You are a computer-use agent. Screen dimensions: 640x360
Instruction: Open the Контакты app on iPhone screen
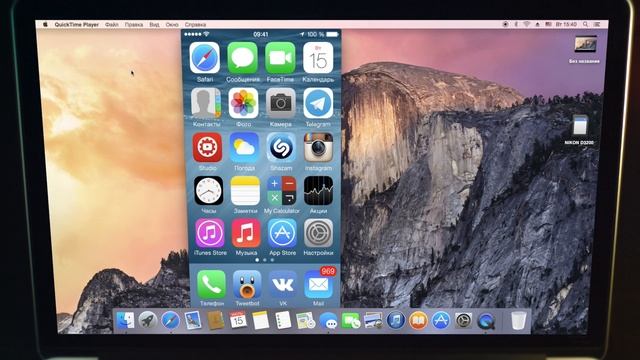(206, 102)
